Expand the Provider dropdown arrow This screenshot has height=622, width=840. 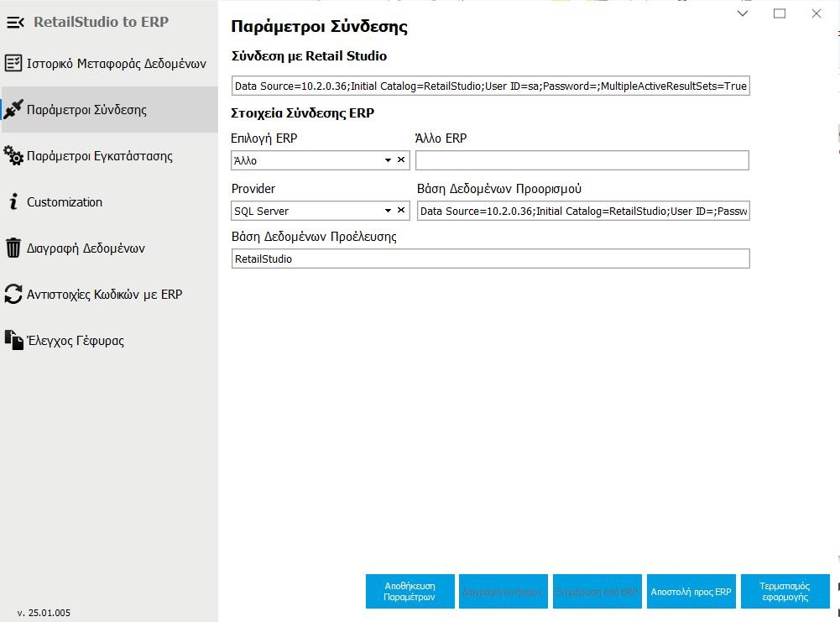[x=389, y=211]
